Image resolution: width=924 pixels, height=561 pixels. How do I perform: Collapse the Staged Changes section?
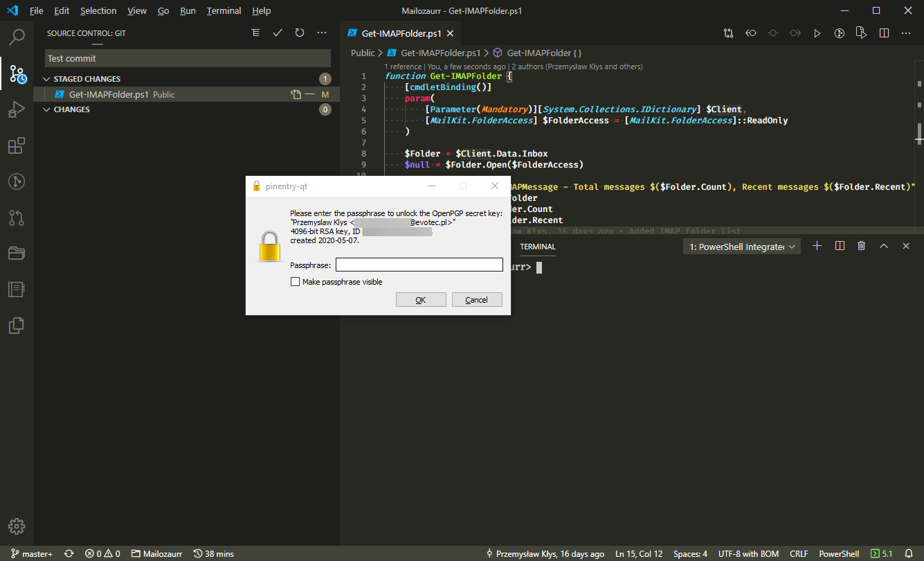point(46,78)
